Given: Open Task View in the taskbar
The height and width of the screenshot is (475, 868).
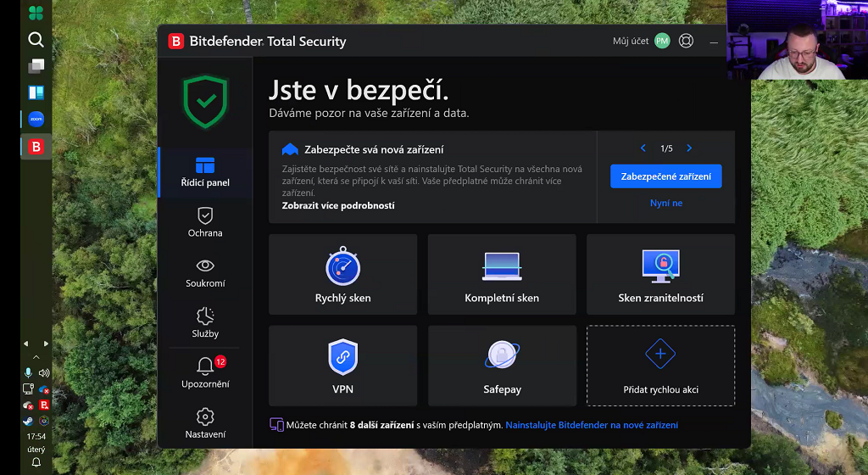Looking at the screenshot, I should 36,66.
